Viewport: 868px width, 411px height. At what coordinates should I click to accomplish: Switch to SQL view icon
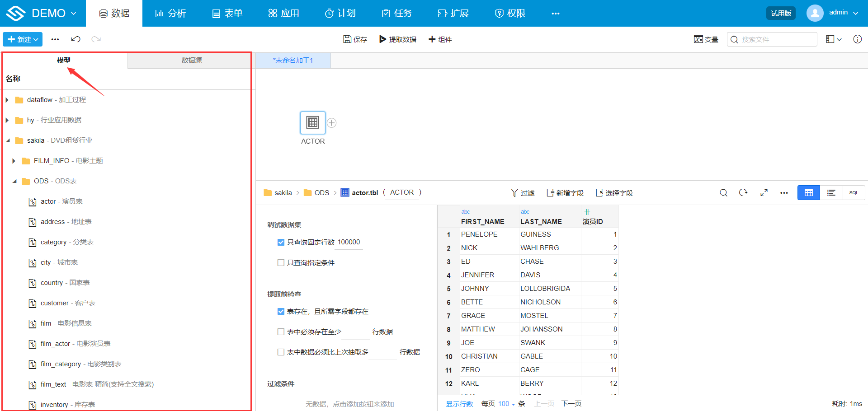tap(854, 193)
